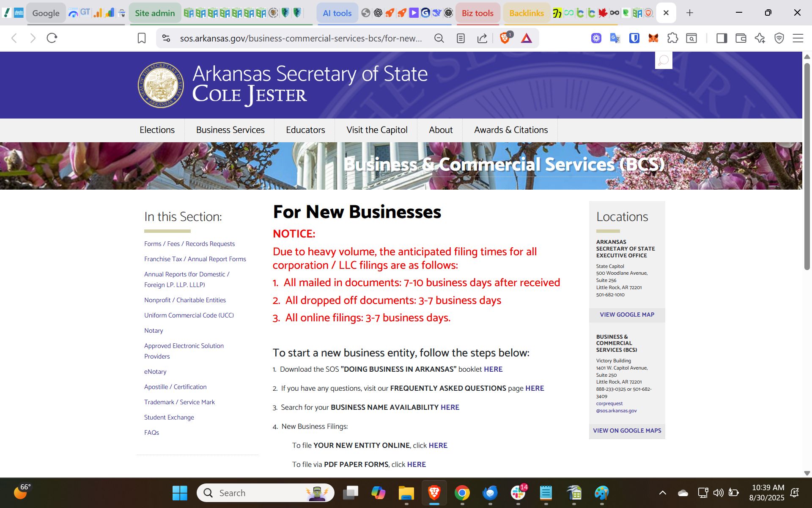Open the MetaMask extension
The width and height of the screenshot is (812, 508).
pyautogui.click(x=653, y=38)
